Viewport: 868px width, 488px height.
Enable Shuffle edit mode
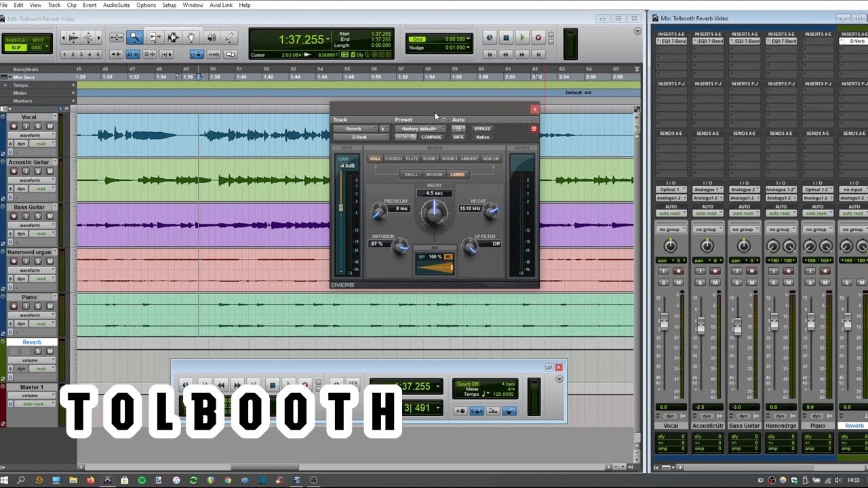15,40
